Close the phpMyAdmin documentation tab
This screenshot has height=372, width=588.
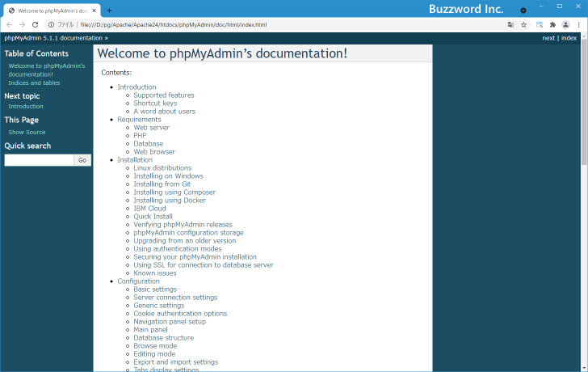coord(94,11)
